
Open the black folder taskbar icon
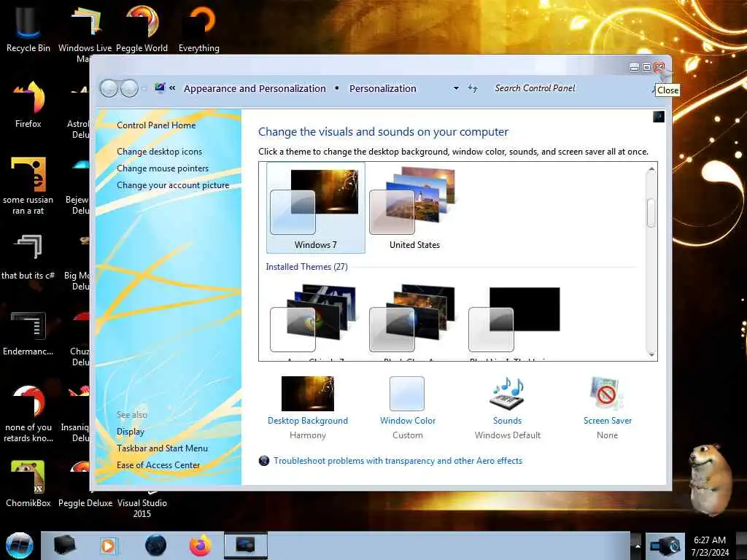(x=64, y=545)
